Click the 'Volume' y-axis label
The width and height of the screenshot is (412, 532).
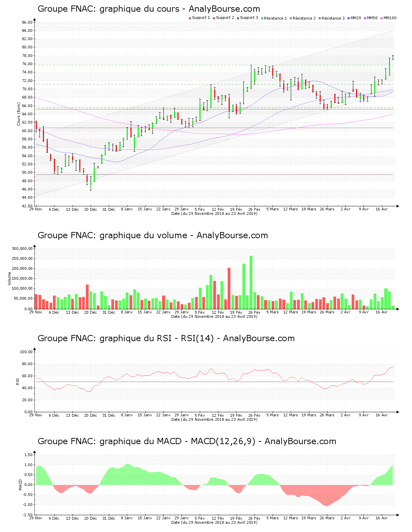10,278
